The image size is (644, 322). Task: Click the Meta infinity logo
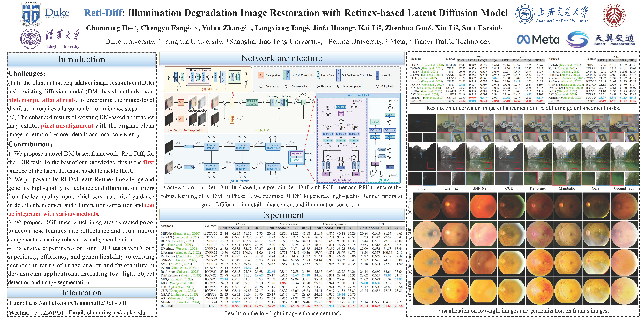[524, 40]
